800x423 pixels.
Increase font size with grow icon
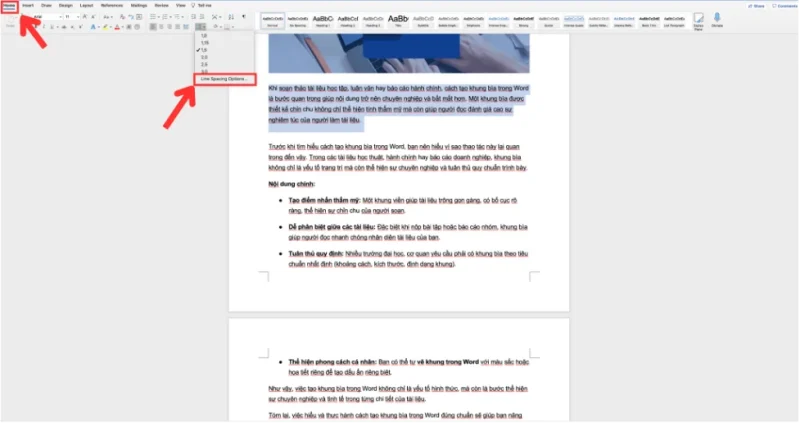point(85,17)
